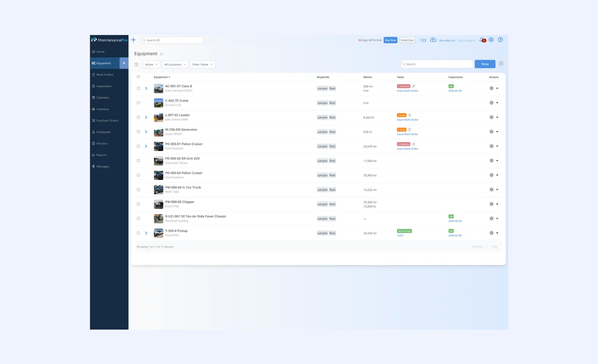Open header settings gear icon
This screenshot has height=364, width=598.
click(491, 40)
